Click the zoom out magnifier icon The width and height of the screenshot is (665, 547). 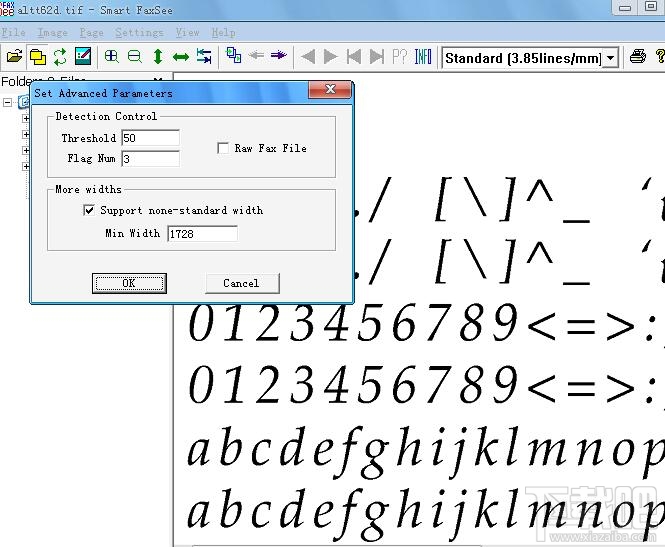pyautogui.click(x=134, y=56)
